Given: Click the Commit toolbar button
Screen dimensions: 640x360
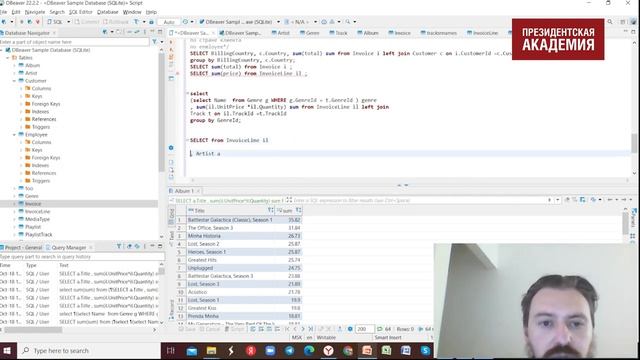Looking at the screenshot, I should tap(87, 22).
